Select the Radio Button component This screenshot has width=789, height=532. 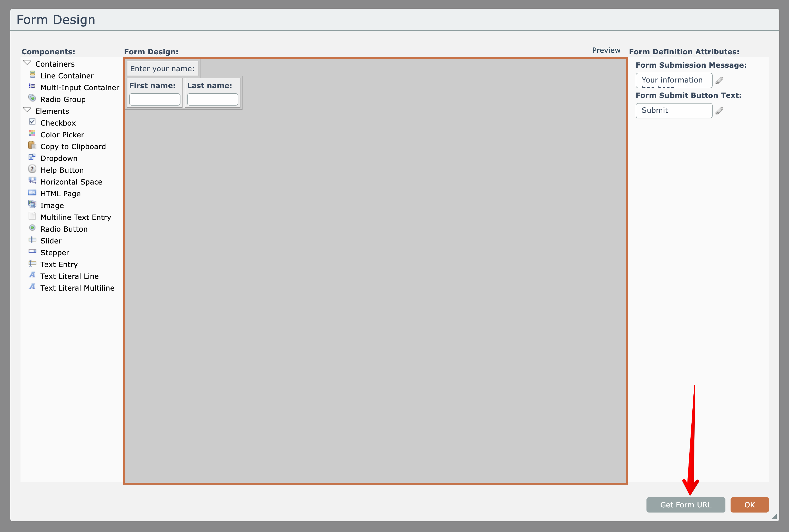(64, 229)
